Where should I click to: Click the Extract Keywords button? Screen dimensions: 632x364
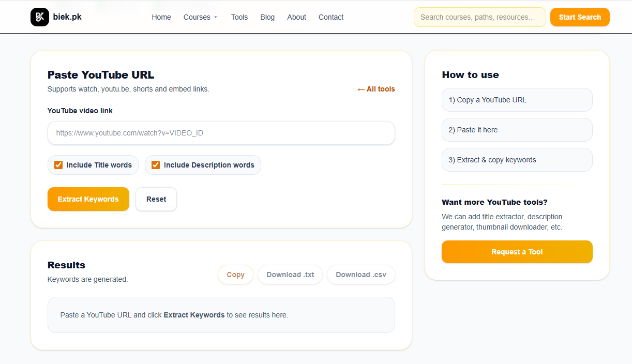pos(88,199)
